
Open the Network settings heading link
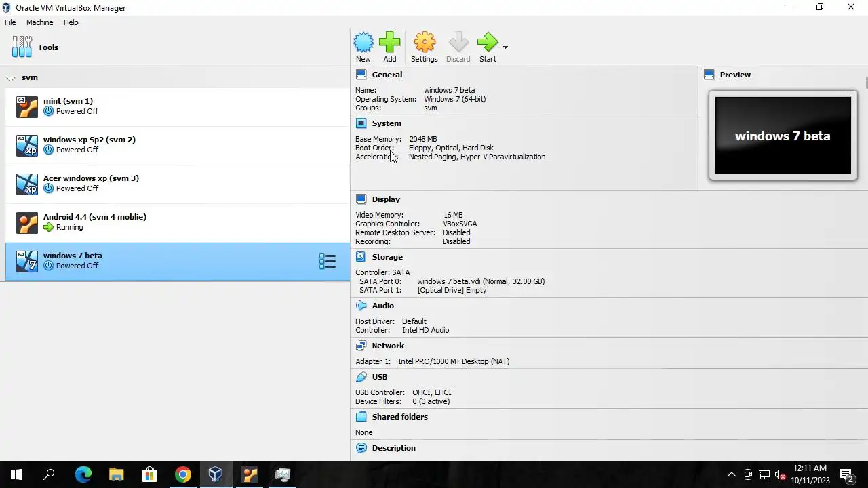coord(388,346)
